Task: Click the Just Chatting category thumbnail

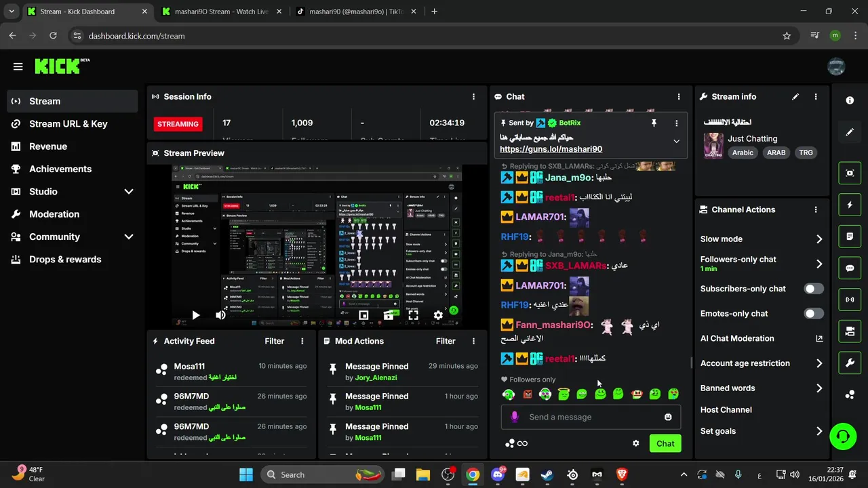Action: click(713, 146)
